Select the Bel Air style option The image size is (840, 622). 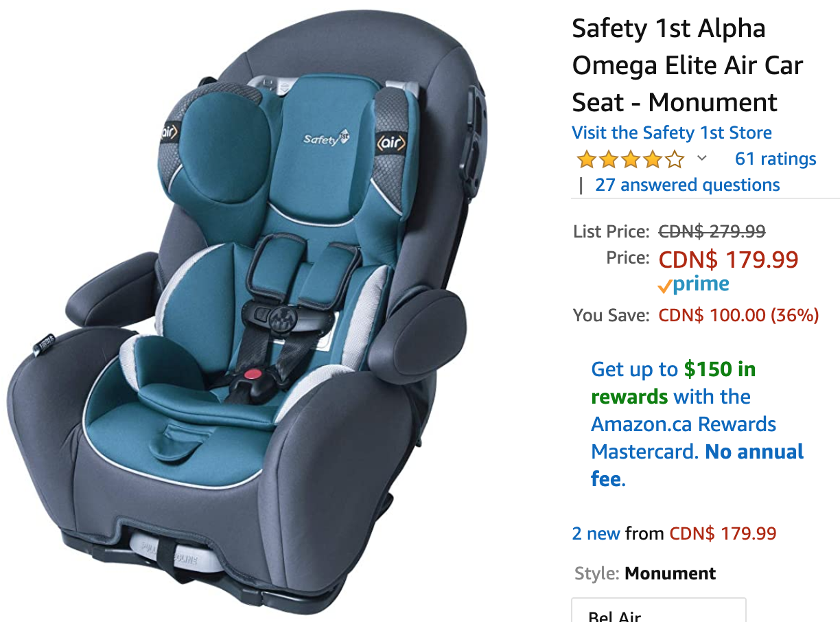659,610
